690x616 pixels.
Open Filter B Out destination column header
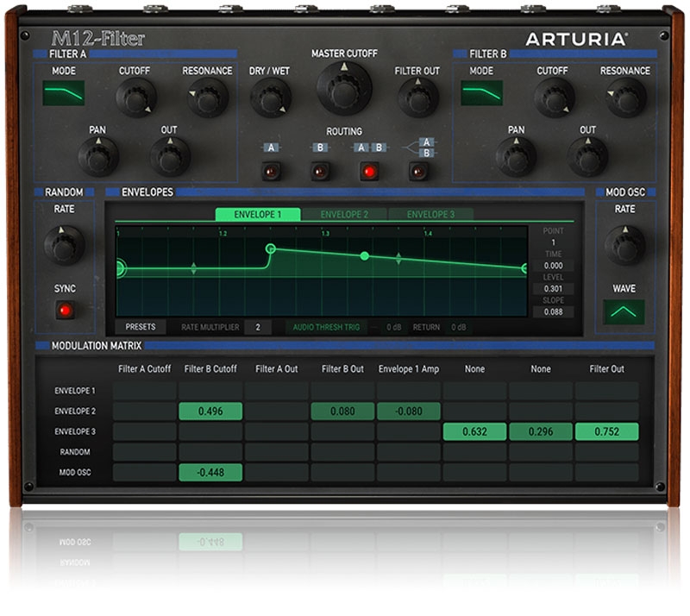(342, 369)
